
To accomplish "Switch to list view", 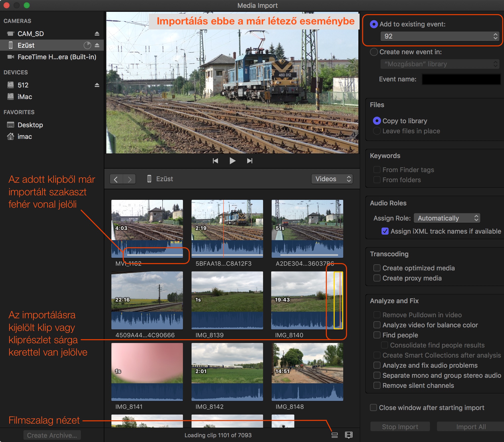I will [x=335, y=435].
